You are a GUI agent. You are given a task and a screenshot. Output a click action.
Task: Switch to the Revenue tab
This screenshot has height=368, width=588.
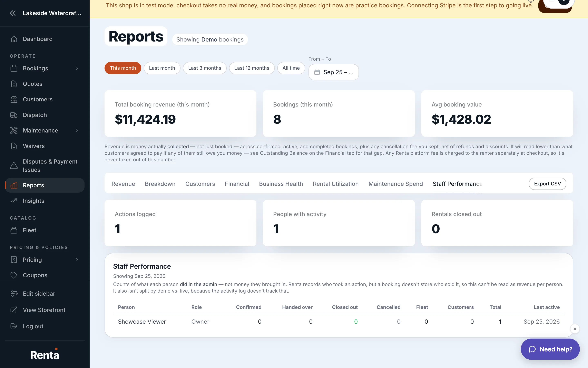123,184
